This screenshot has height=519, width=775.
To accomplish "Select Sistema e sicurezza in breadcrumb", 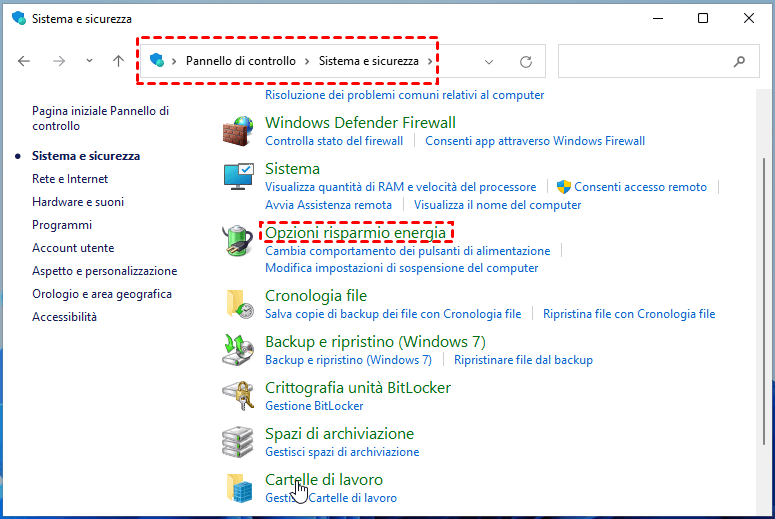I will tap(369, 61).
